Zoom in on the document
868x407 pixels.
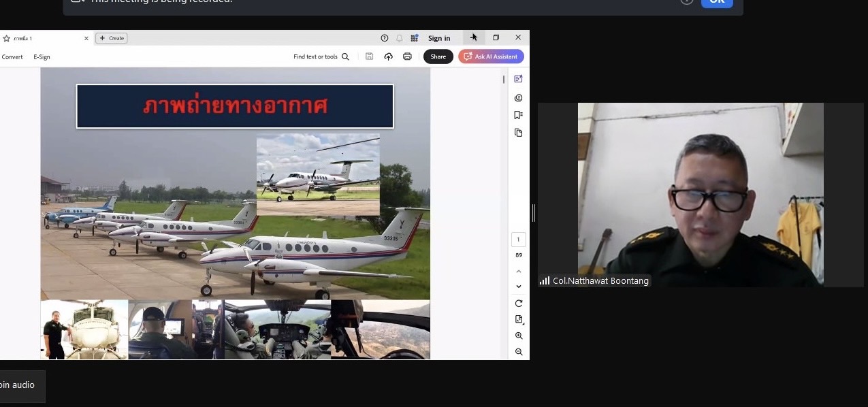click(519, 336)
